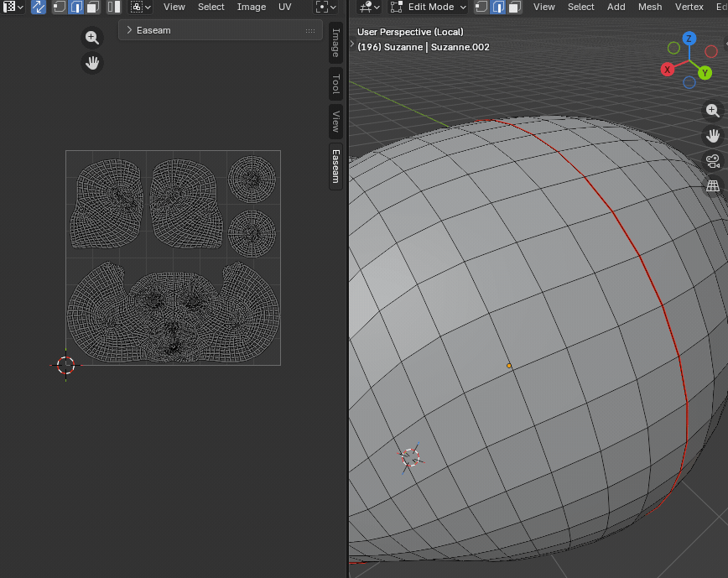
Task: Click the negative Y axis gizmo circle
Action: click(x=673, y=48)
